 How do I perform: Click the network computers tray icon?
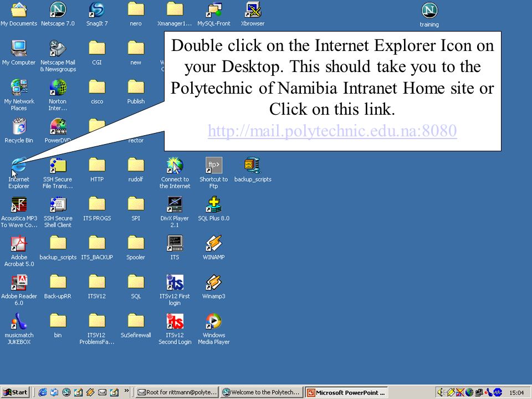coord(479,392)
